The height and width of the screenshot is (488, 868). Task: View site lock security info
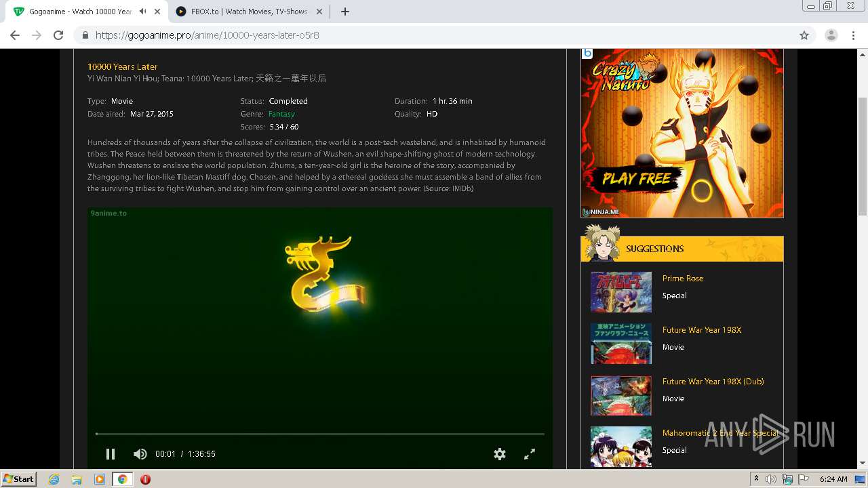[85, 35]
